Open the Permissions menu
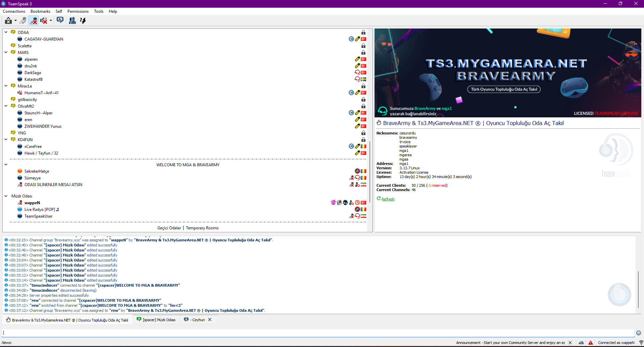644x347 pixels. (x=78, y=11)
